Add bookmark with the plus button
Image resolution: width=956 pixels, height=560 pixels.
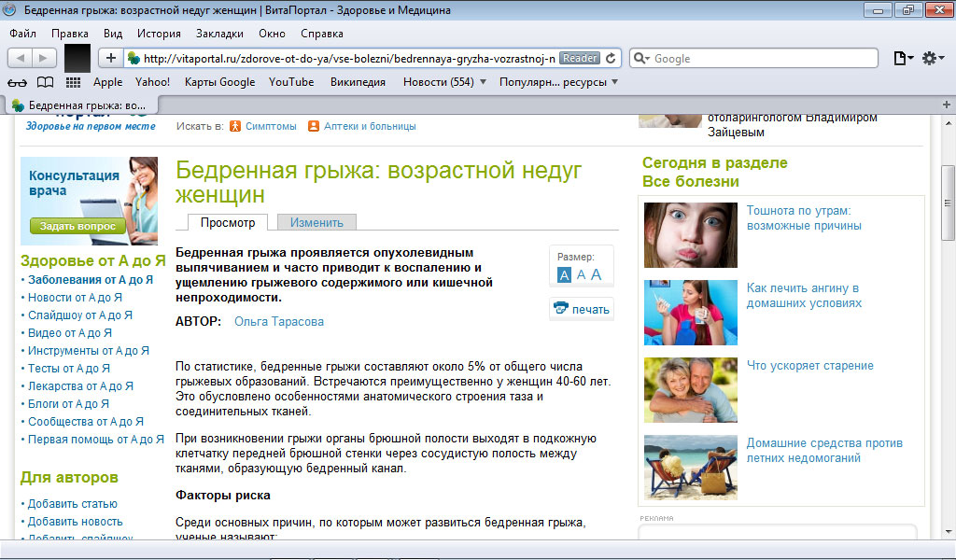(x=110, y=59)
